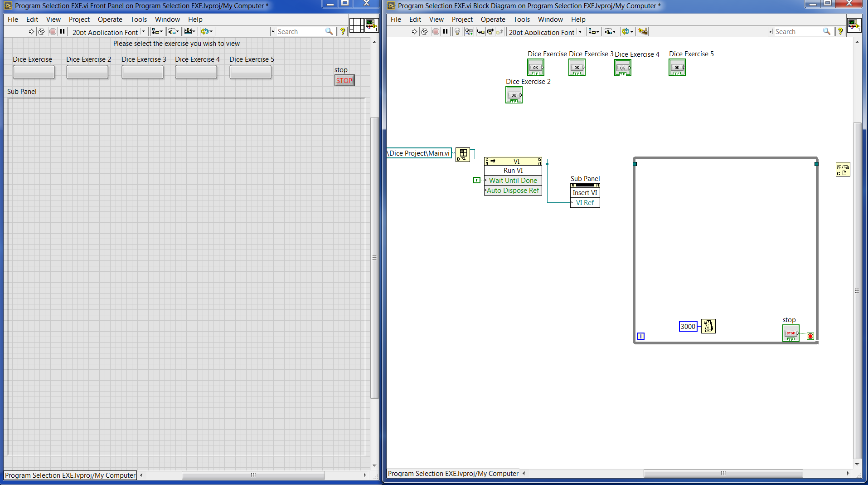The height and width of the screenshot is (485, 868).
Task: Select the 3000 numeric constant
Action: 688,326
